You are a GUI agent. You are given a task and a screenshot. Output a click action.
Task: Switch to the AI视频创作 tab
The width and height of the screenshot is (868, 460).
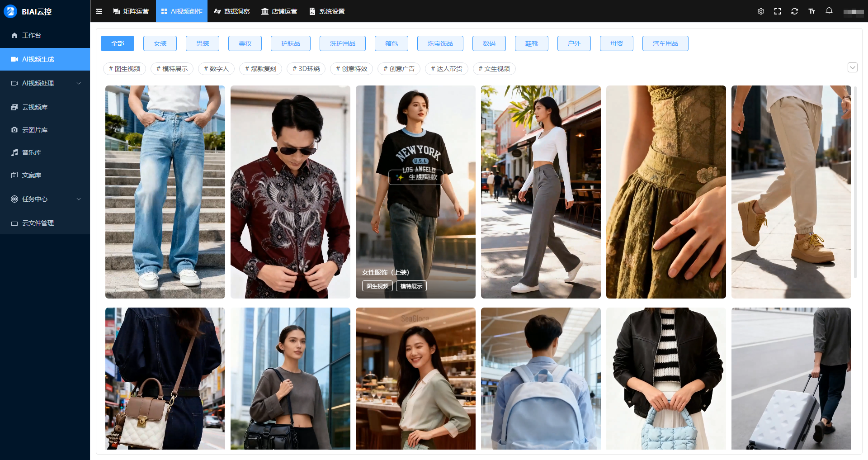click(x=182, y=11)
